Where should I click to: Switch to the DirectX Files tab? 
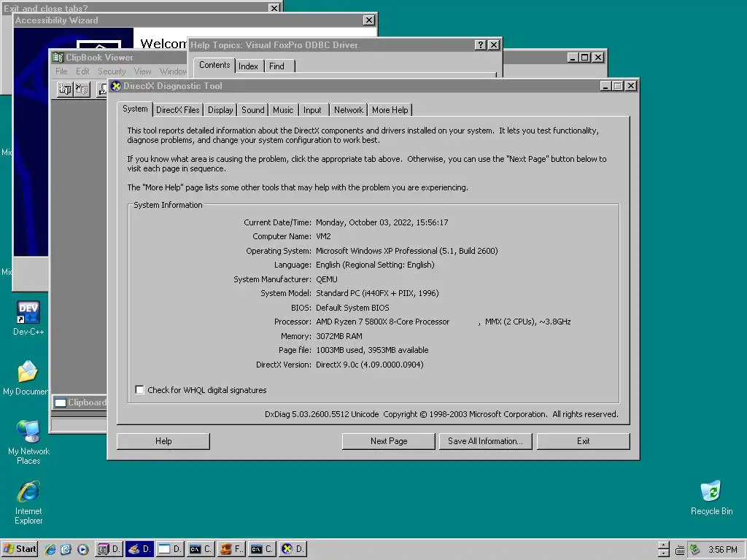[x=178, y=110]
